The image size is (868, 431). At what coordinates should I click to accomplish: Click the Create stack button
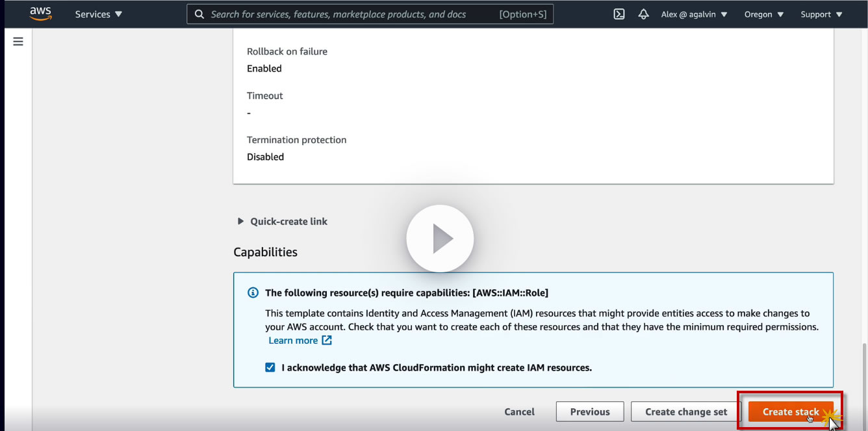(790, 411)
